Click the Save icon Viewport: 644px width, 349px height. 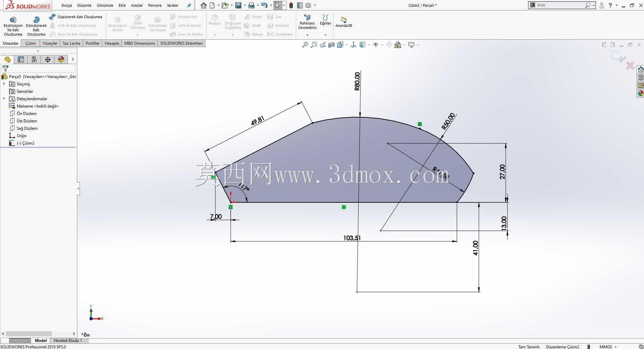(x=238, y=5)
